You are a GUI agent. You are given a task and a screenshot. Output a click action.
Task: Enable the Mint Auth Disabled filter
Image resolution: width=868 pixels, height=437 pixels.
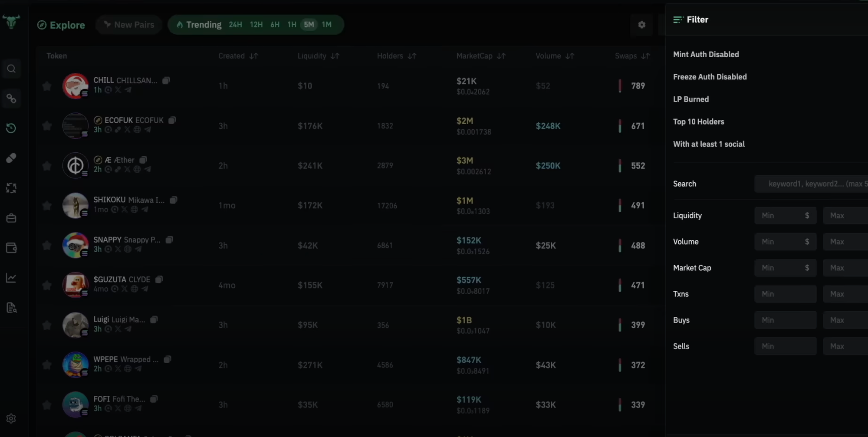tap(706, 54)
